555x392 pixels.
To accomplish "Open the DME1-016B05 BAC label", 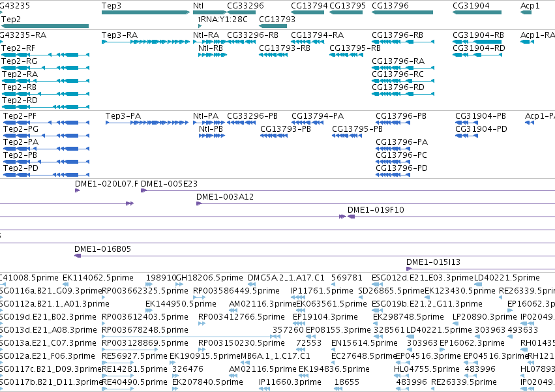I will [102, 249].
